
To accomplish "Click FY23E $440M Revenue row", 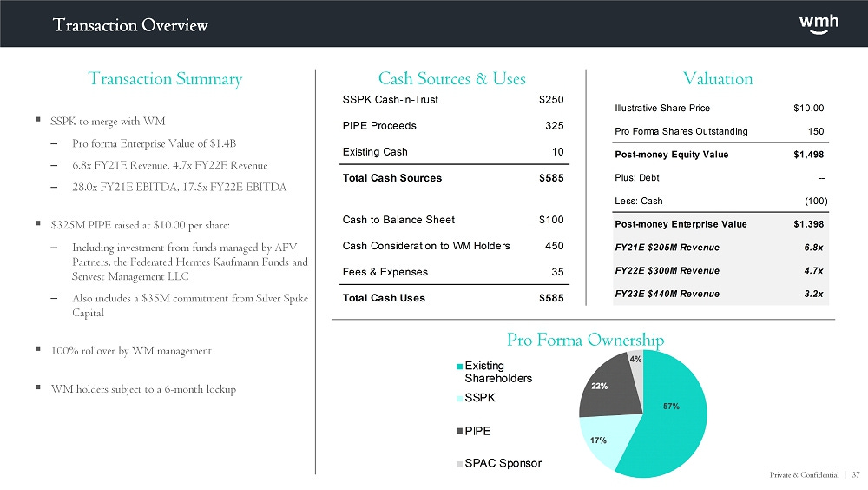I will pos(720,295).
